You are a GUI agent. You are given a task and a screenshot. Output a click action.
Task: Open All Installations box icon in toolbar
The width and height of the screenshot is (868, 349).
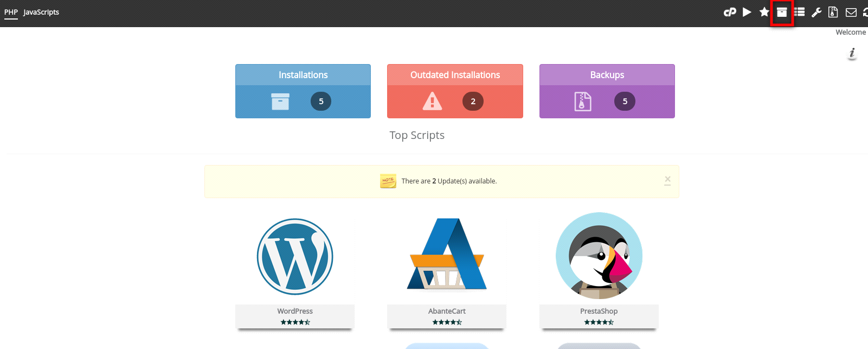point(782,12)
